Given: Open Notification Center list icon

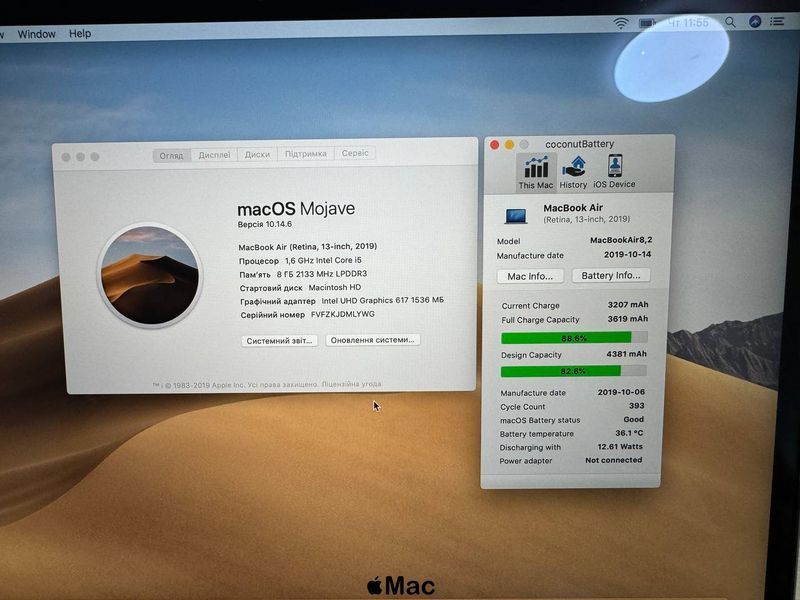Looking at the screenshot, I should pyautogui.click(x=777, y=21).
